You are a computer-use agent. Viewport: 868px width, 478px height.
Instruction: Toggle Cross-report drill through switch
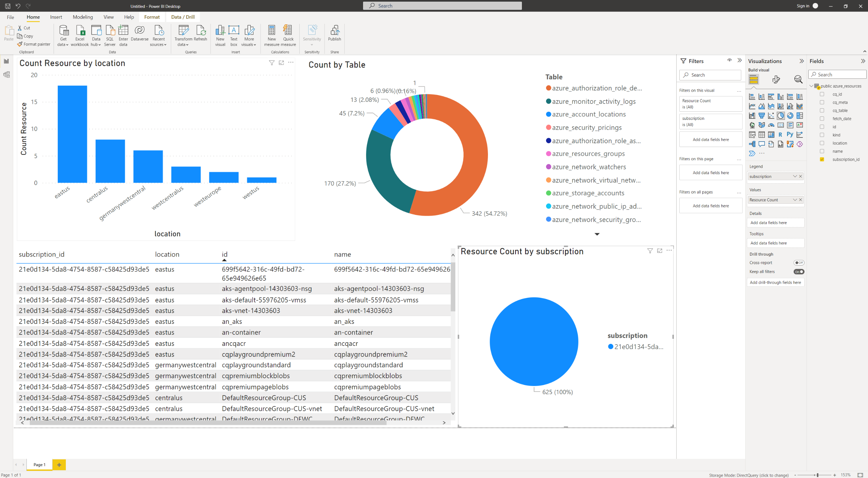click(x=799, y=262)
